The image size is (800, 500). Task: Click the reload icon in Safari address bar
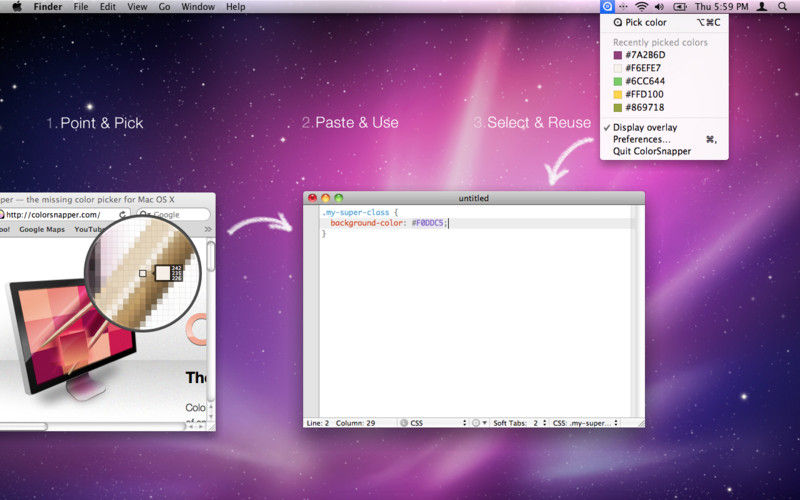pyautogui.click(x=122, y=215)
